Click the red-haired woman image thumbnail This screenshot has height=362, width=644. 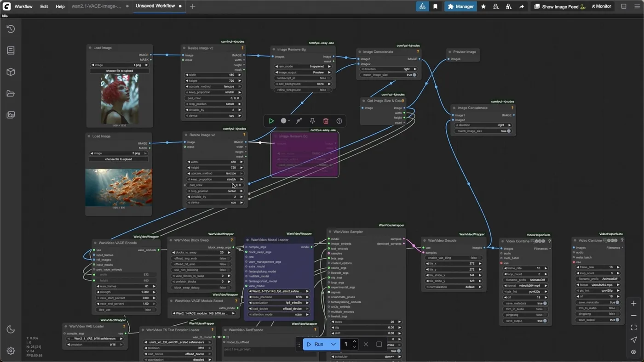click(120, 99)
